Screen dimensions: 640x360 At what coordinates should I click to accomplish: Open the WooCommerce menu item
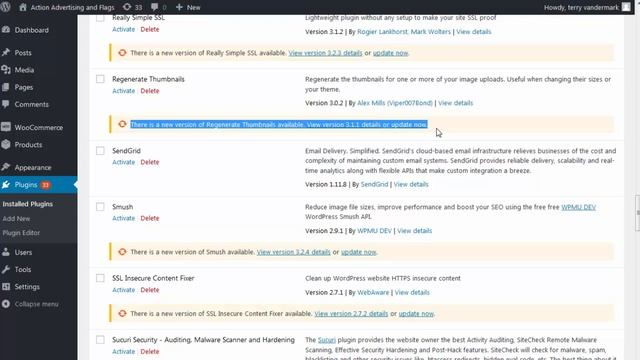[38, 127]
